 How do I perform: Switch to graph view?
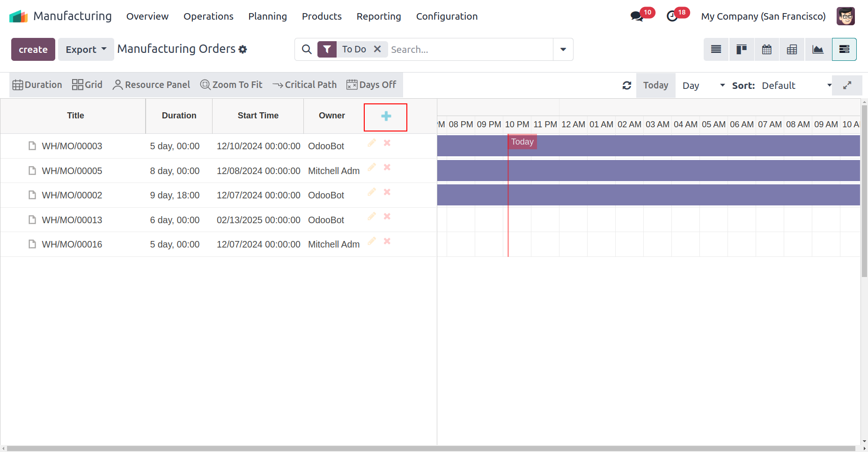(817, 50)
